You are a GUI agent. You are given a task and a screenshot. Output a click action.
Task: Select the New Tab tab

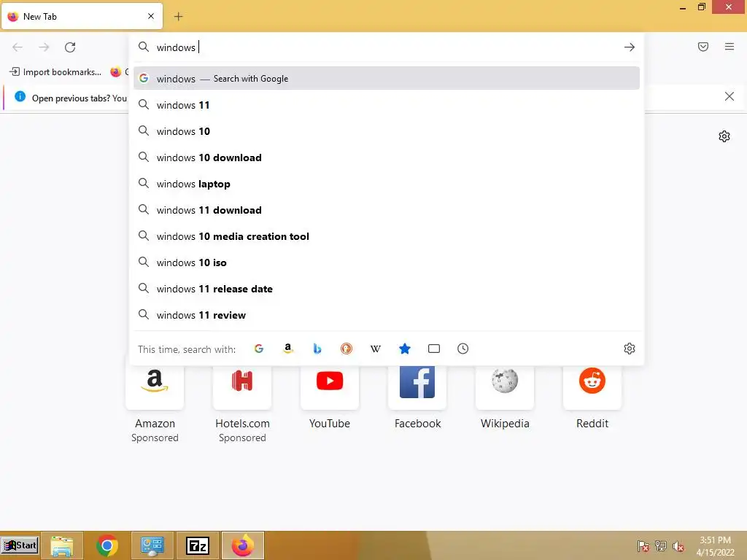pyautogui.click(x=82, y=16)
